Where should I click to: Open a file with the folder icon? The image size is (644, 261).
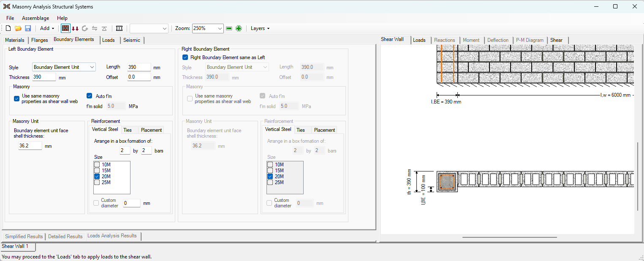click(x=18, y=28)
